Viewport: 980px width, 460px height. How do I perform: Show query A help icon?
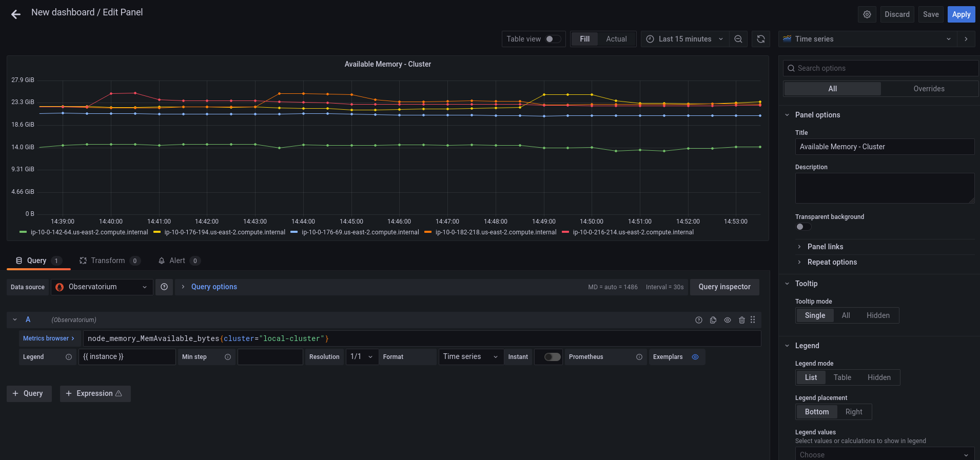pyautogui.click(x=699, y=320)
